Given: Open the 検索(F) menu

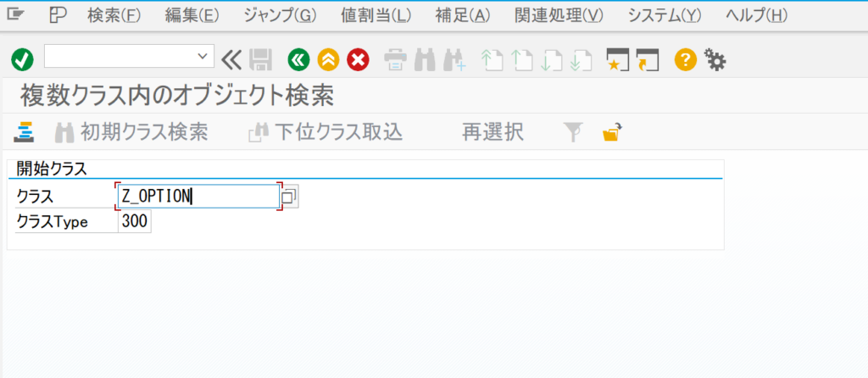Looking at the screenshot, I should (x=114, y=15).
